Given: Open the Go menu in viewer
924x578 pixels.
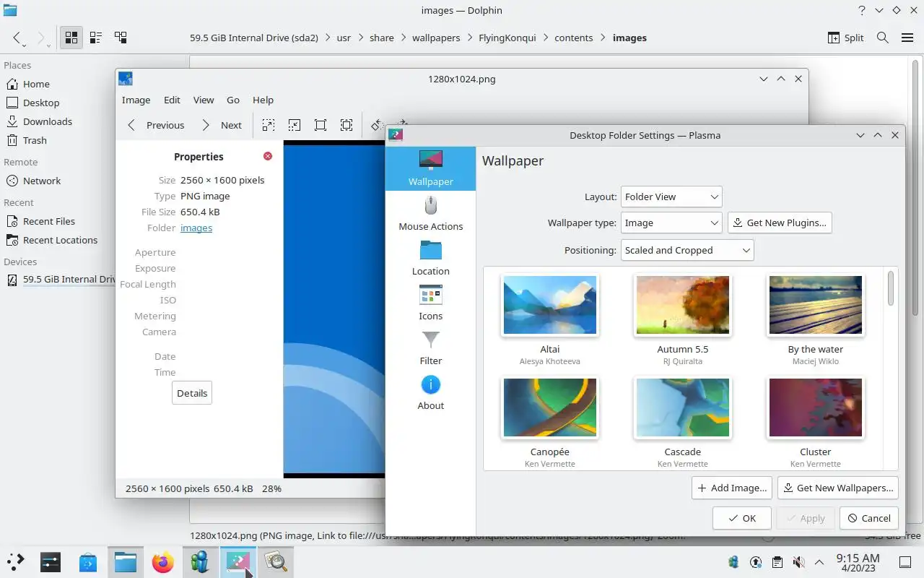Looking at the screenshot, I should tap(233, 100).
